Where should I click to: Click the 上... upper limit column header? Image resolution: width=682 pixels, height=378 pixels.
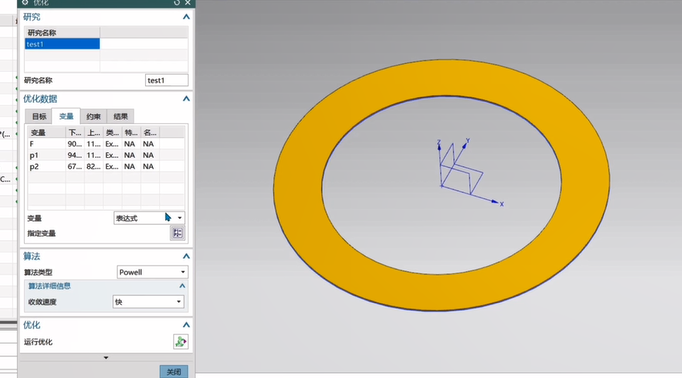[94, 132]
